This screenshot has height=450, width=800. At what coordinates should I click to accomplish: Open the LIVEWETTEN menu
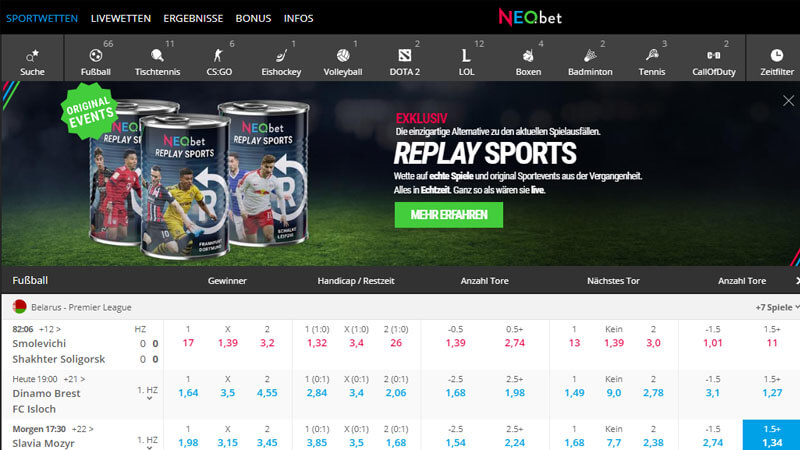pyautogui.click(x=121, y=18)
